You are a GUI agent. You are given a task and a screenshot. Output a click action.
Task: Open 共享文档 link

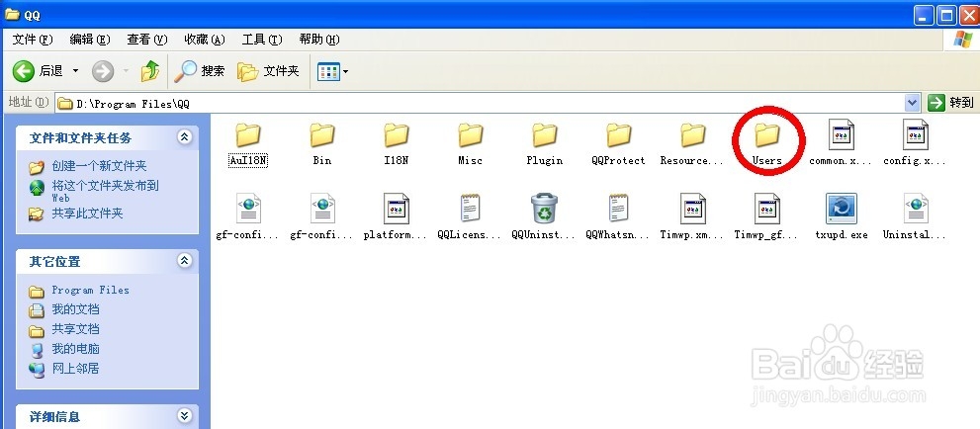(75, 329)
